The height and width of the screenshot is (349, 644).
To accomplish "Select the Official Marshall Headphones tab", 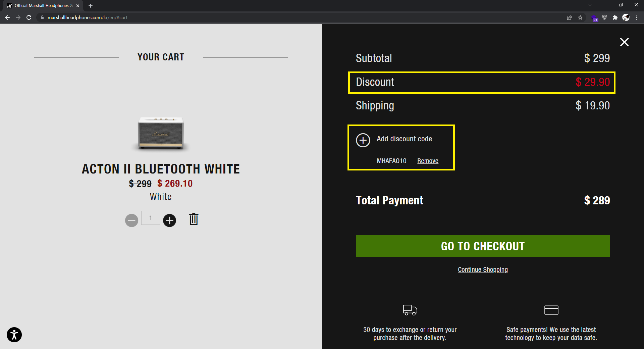I will [x=43, y=6].
